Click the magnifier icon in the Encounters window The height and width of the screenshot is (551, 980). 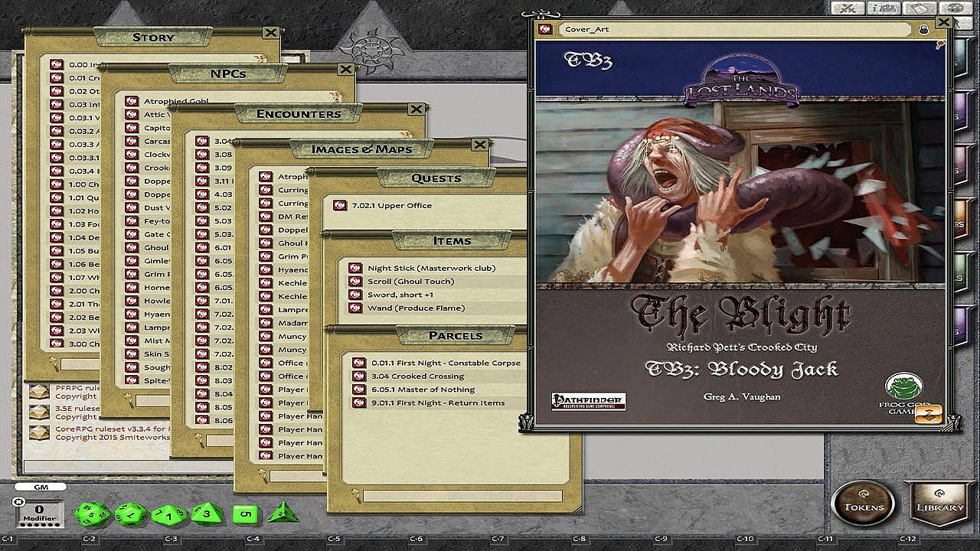tap(198, 439)
